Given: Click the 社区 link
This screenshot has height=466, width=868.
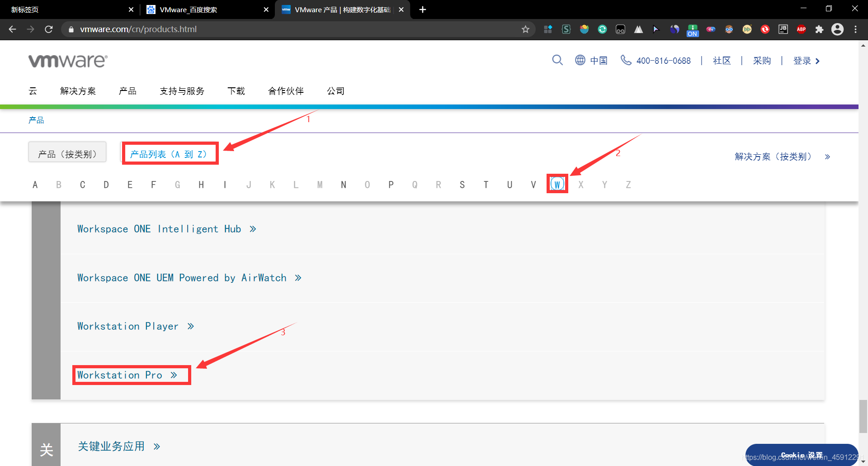Looking at the screenshot, I should (722, 61).
